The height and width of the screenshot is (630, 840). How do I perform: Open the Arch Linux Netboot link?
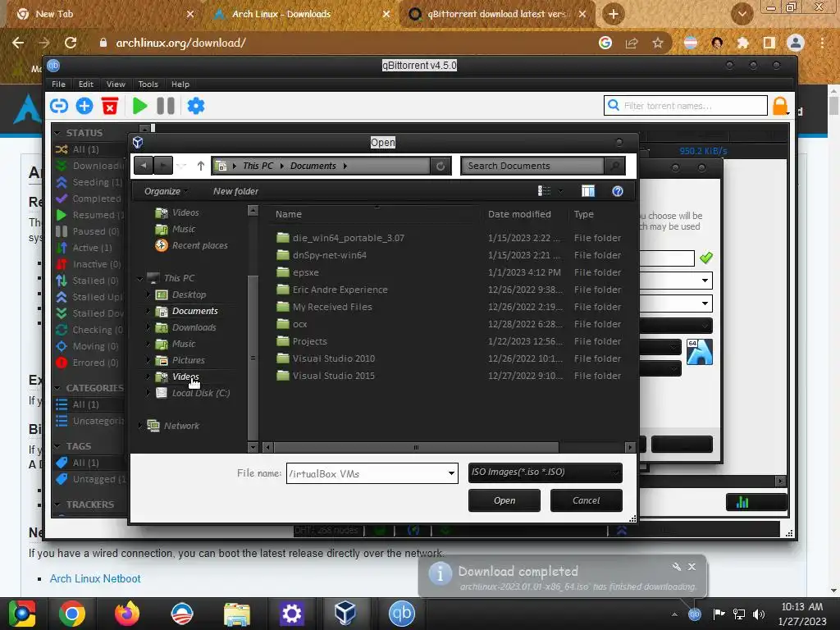coord(95,578)
